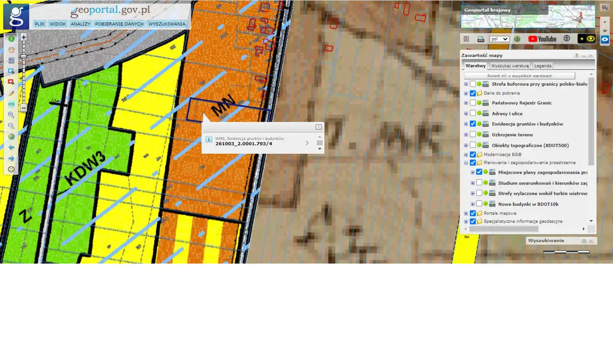Image resolution: width=613 pixels, height=364 pixels.
Task: Expand the Portale mapowe group
Action: coord(466,213)
